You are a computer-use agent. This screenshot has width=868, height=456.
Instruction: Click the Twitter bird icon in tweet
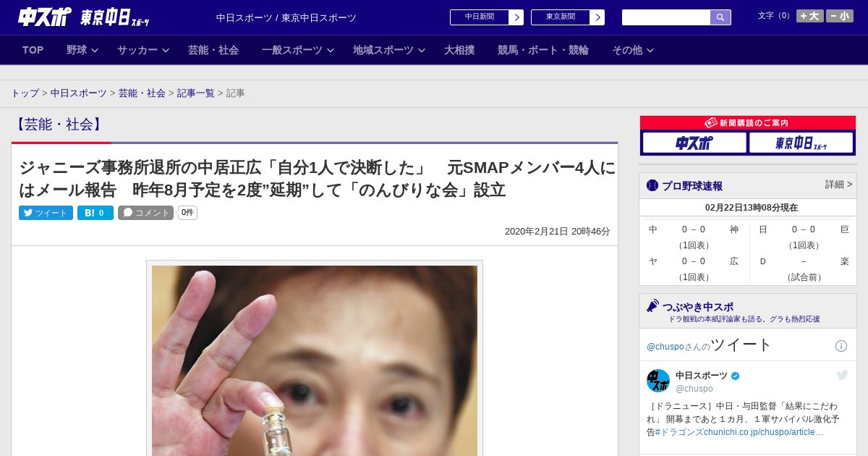tap(842, 375)
